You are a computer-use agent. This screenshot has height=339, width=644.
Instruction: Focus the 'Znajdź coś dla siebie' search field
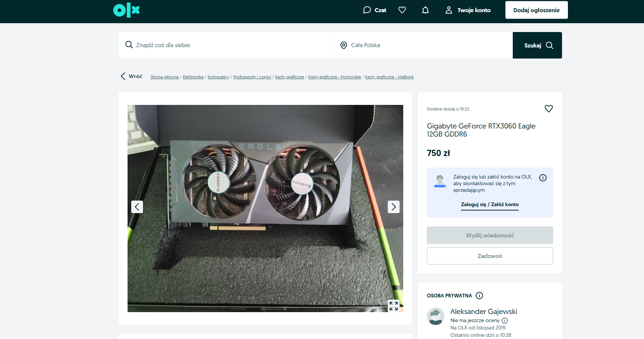pyautogui.click(x=226, y=45)
